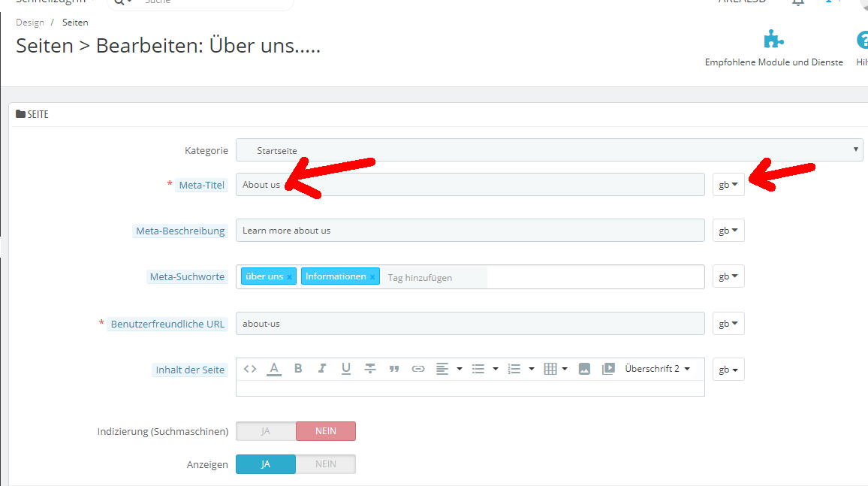
Task: Apply underline formatting in editor toolbar
Action: (346, 369)
